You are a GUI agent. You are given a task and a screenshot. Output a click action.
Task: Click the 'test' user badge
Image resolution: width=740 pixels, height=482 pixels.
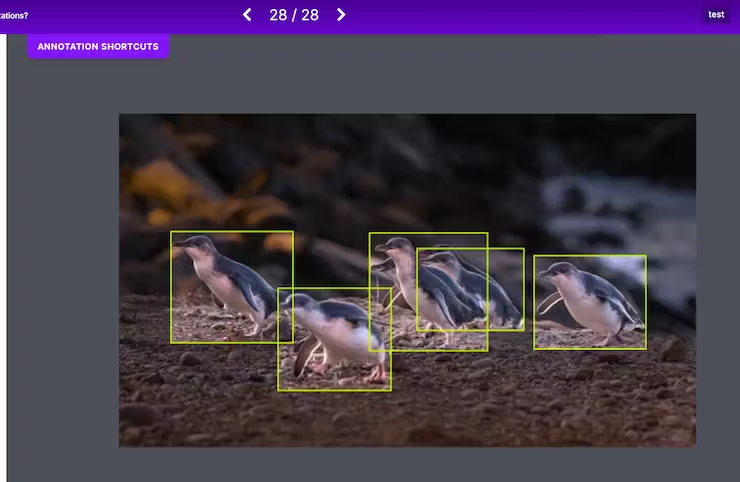click(x=716, y=15)
